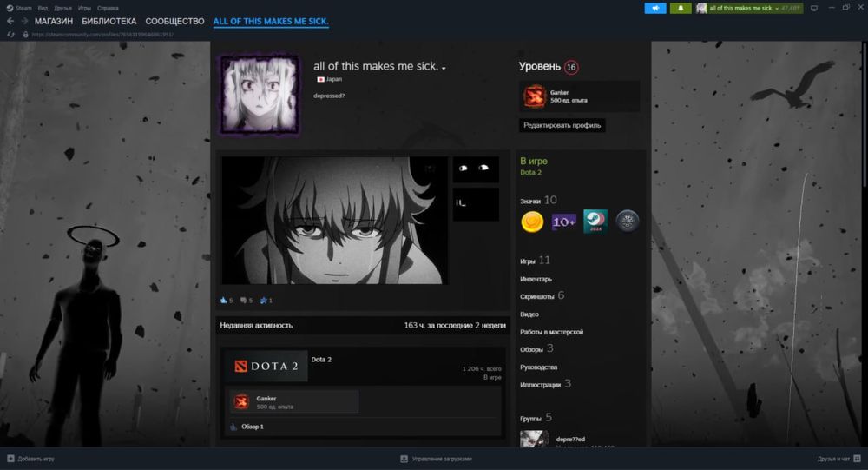The width and height of the screenshot is (868, 470).
Task: Open the profile avatar image
Action: tap(260, 94)
